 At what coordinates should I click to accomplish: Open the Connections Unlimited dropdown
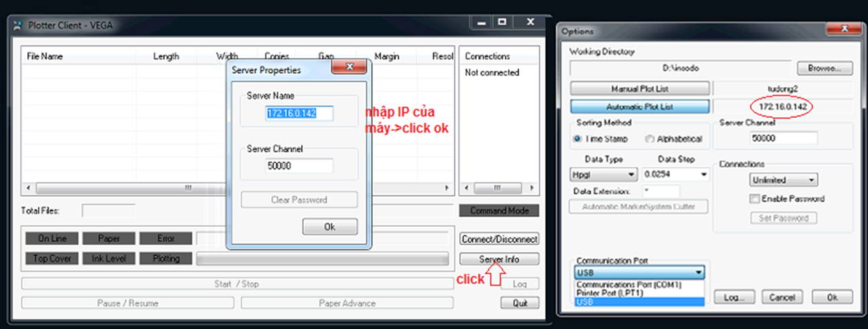coord(784,180)
